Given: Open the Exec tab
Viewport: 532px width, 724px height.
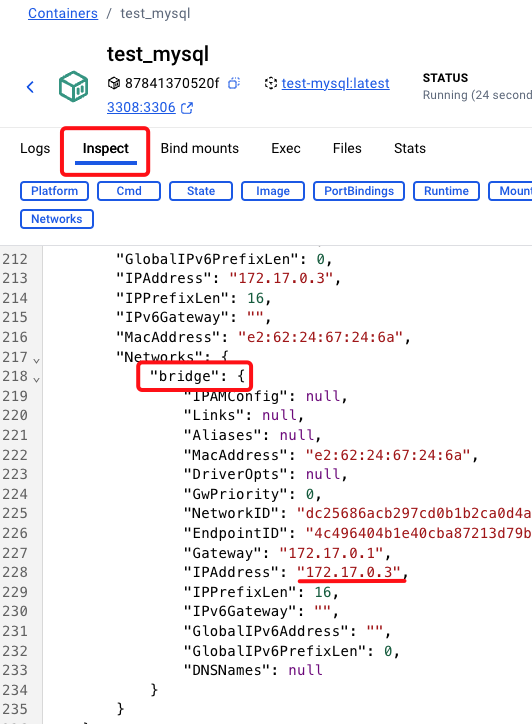Looking at the screenshot, I should pos(286,148).
